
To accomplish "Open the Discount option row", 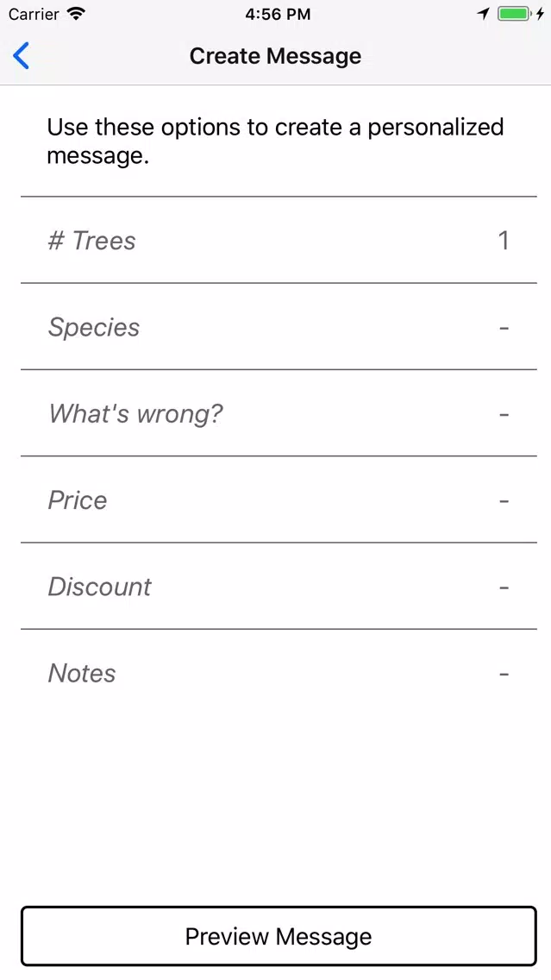I will pos(279,586).
